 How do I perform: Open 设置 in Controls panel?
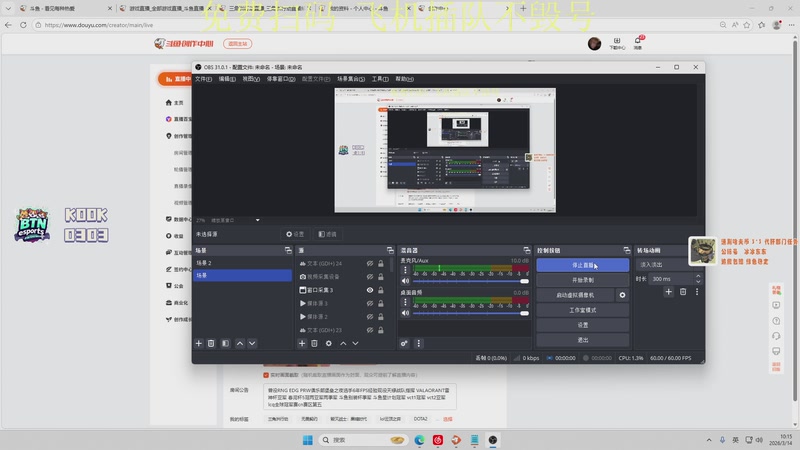tap(583, 325)
